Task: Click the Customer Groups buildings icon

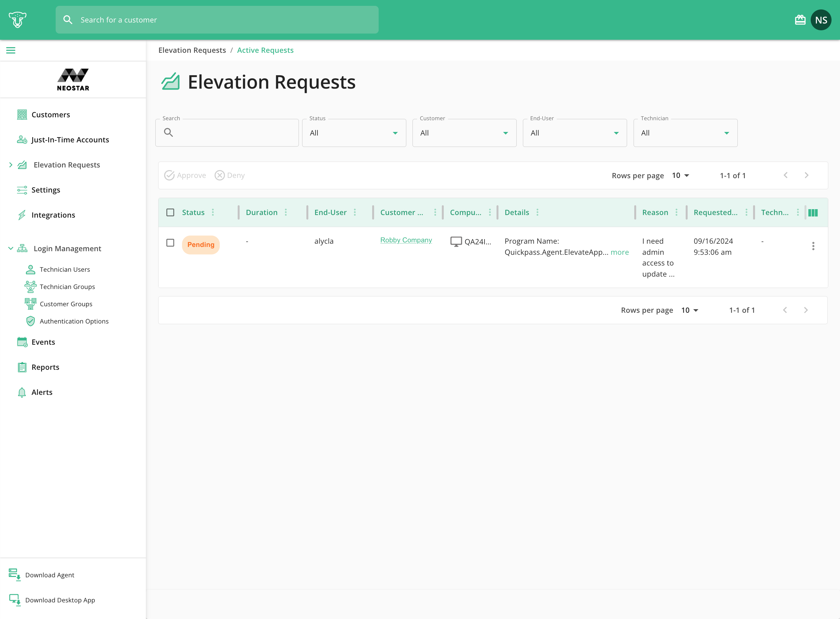Action: 30,304
